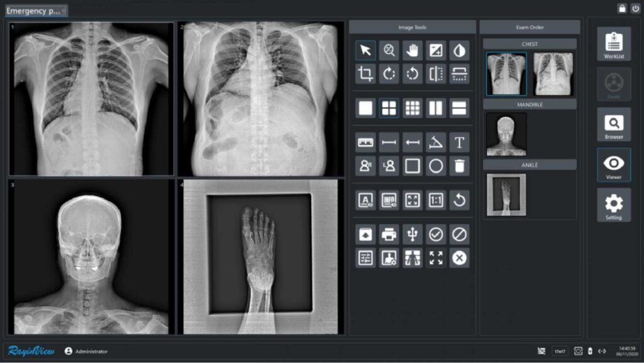The width and height of the screenshot is (644, 363).
Task: Open the WorkList panel
Action: click(614, 44)
